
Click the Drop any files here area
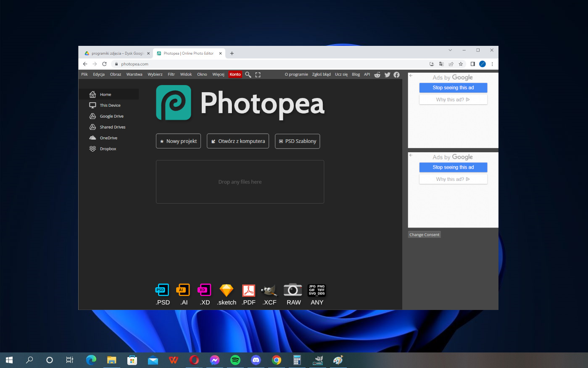click(240, 182)
